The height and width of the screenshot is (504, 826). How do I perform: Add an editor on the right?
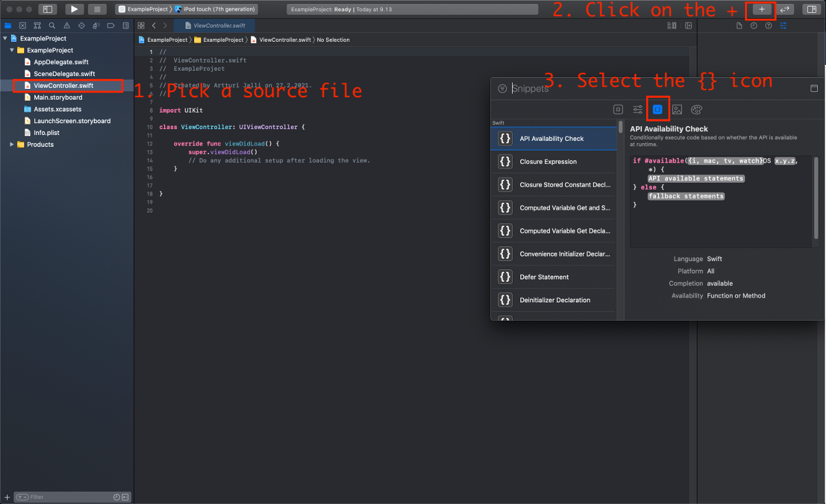pos(688,25)
